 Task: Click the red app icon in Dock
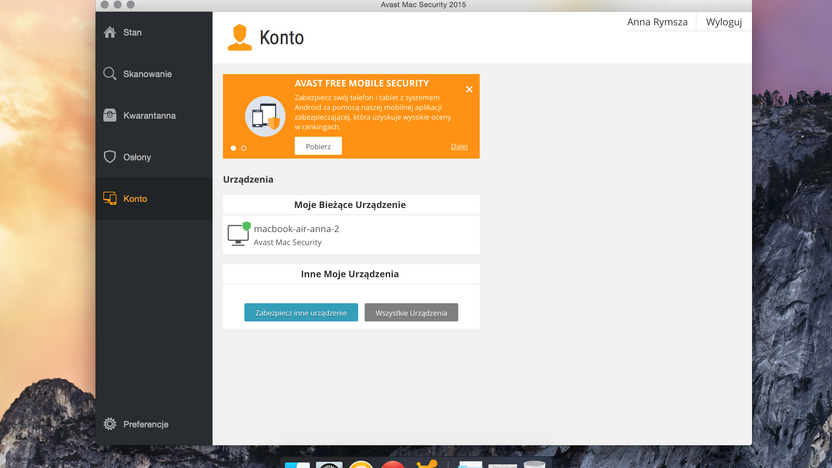click(393, 465)
